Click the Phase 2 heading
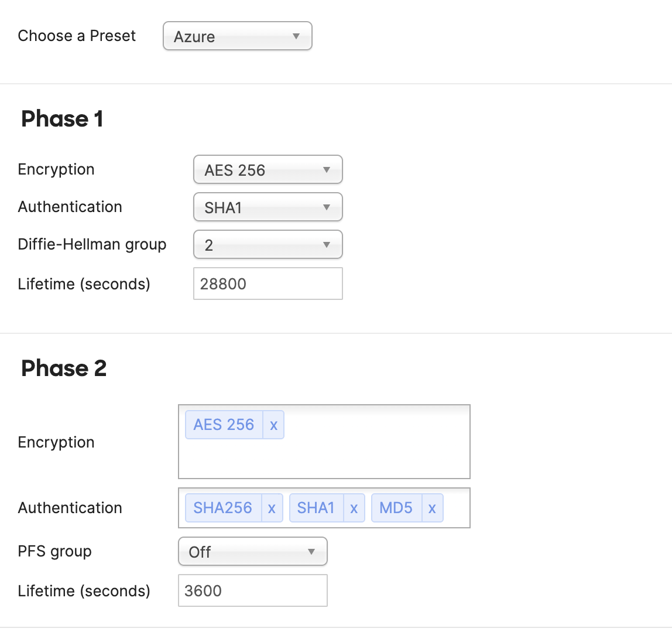Screen dimensions: 672x642 click(64, 368)
